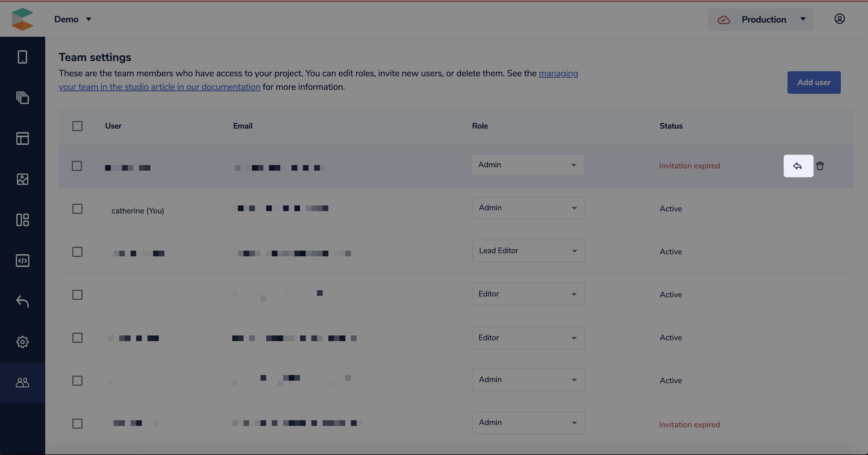Image resolution: width=868 pixels, height=455 pixels.
Task: Click the undo arrow icon in the sidebar
Action: (23, 301)
